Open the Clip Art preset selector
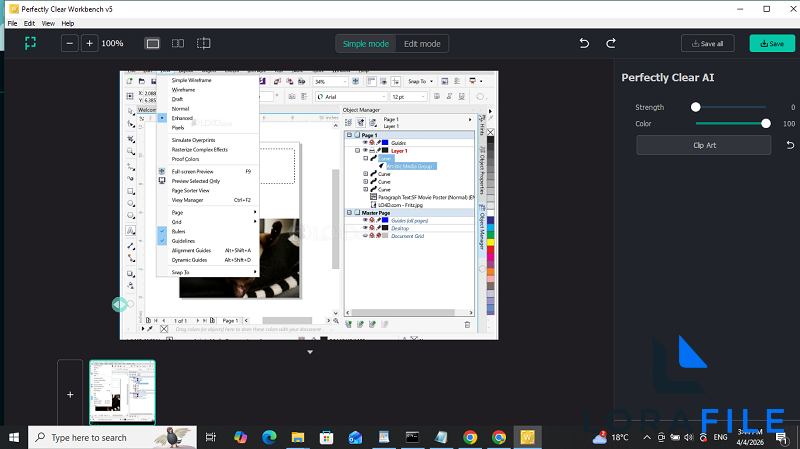 (x=704, y=145)
